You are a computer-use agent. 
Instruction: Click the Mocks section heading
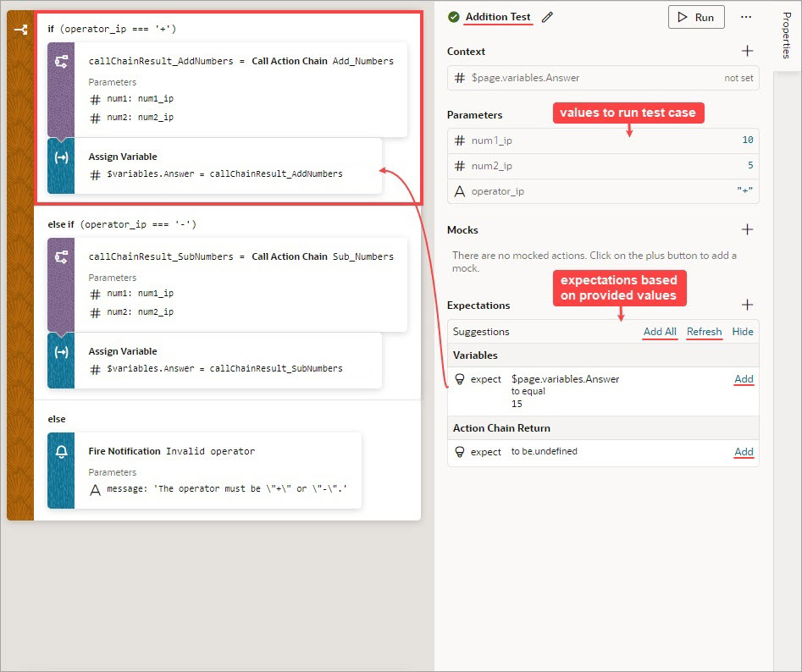coord(462,230)
